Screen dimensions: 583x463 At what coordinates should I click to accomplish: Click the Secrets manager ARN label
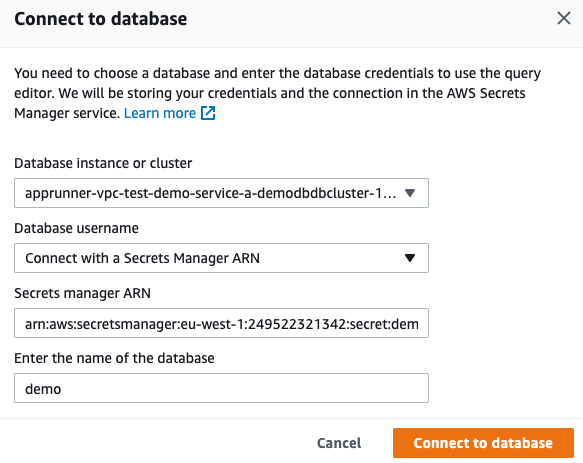(x=82, y=293)
